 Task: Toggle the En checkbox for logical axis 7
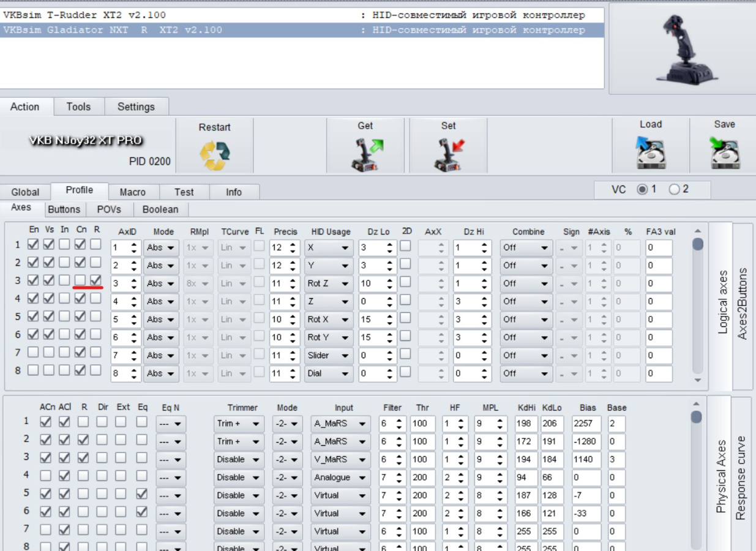tap(33, 352)
